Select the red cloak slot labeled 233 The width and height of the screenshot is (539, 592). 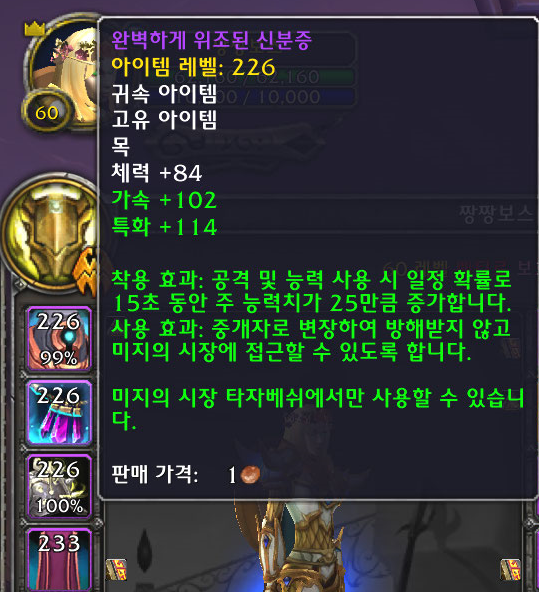59,560
